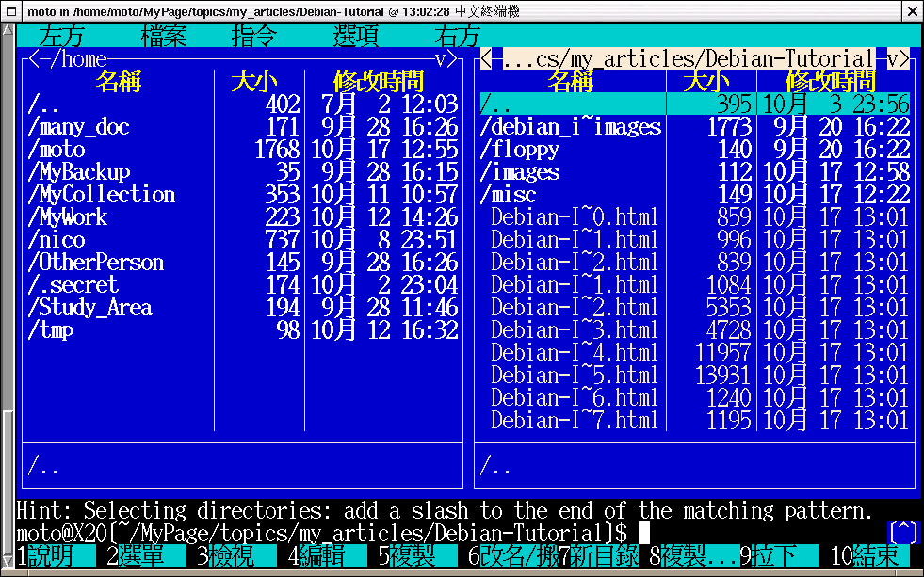
Task: Select the /MyCollection directory
Action: (243, 194)
